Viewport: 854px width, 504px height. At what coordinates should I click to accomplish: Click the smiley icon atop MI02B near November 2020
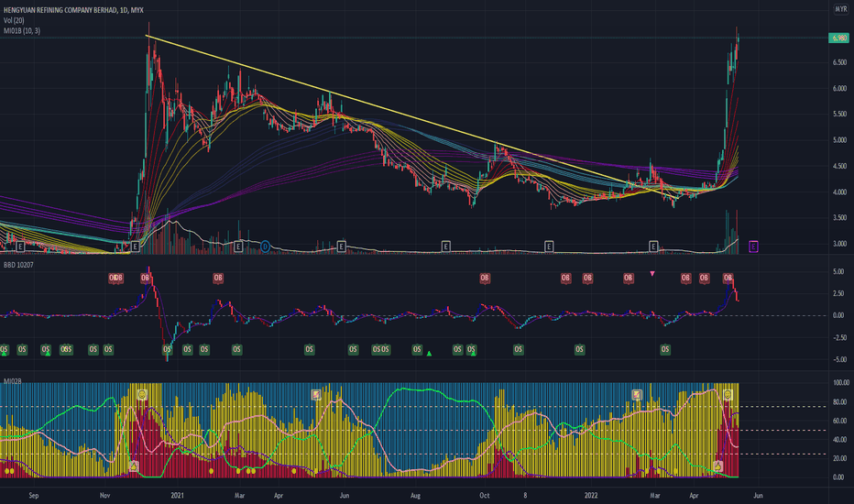tap(142, 394)
